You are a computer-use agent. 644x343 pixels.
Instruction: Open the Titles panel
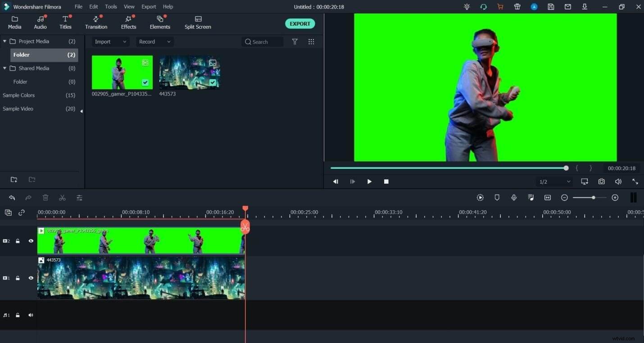pyautogui.click(x=65, y=23)
